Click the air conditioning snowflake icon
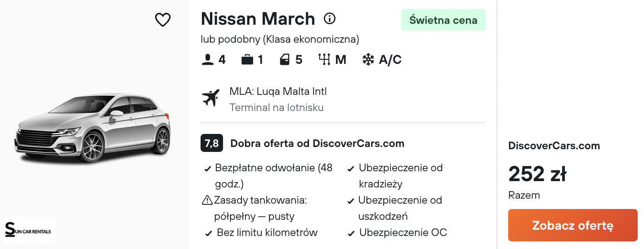 pyautogui.click(x=368, y=60)
